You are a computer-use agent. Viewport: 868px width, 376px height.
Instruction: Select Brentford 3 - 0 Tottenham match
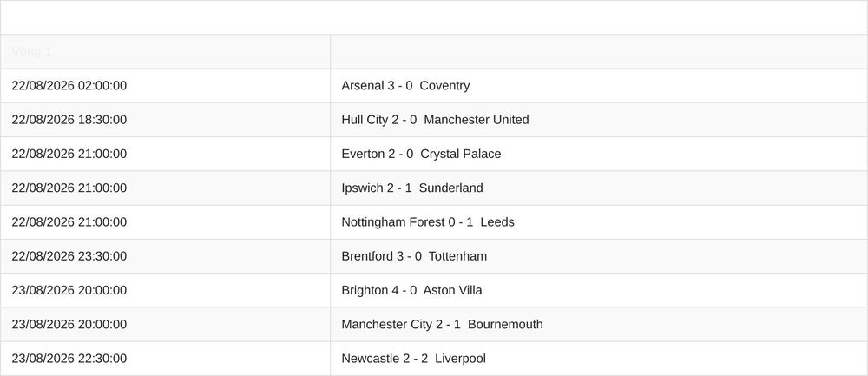click(414, 256)
